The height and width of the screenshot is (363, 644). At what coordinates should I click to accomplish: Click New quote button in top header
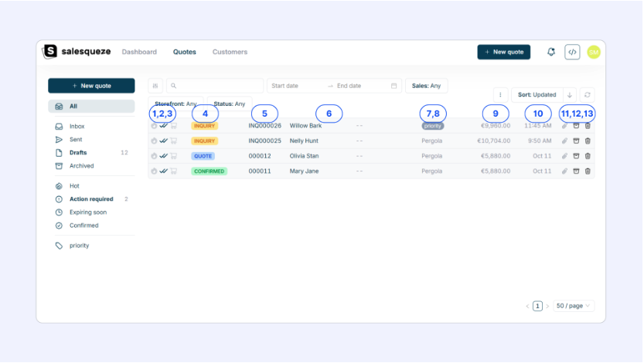[503, 52]
